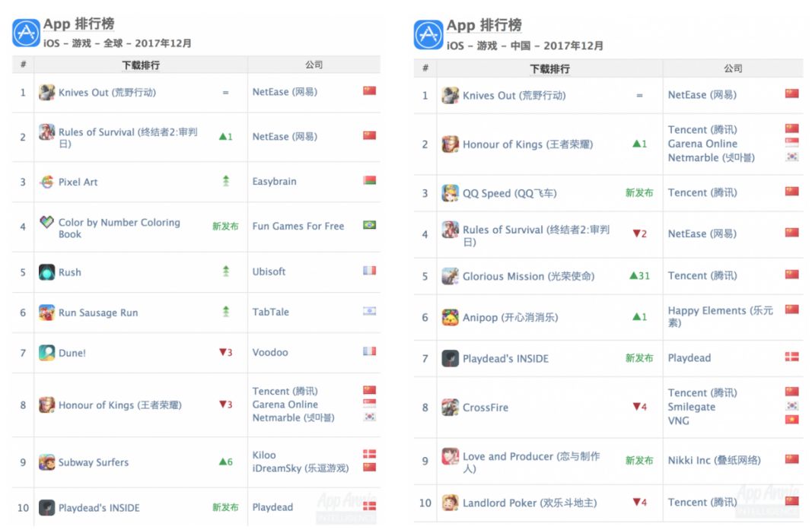Click the Pixel Art game icon
The width and height of the screenshot is (812, 530).
tap(47, 182)
